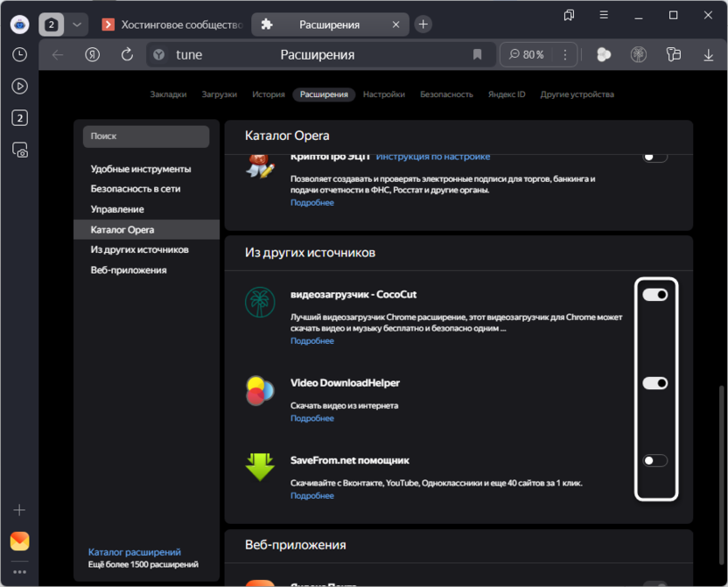Open the open-tabs counter in sidebar
728x587 pixels.
click(19, 118)
